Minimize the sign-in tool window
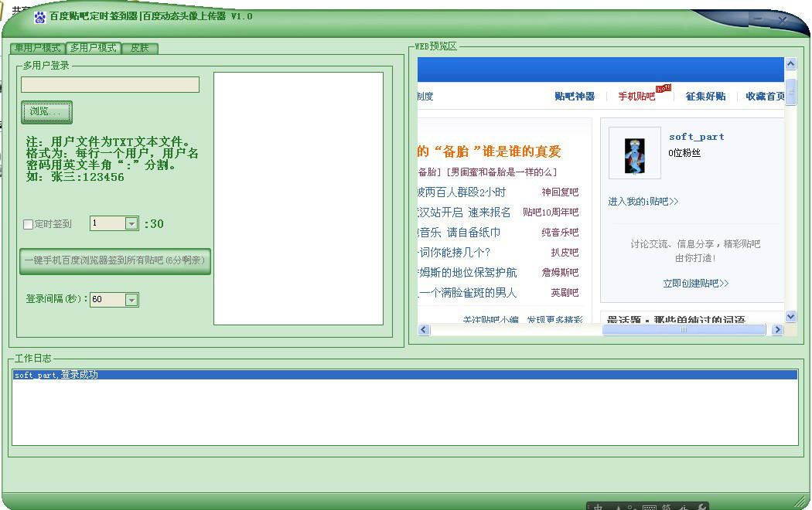The height and width of the screenshot is (510, 812). tap(759, 19)
